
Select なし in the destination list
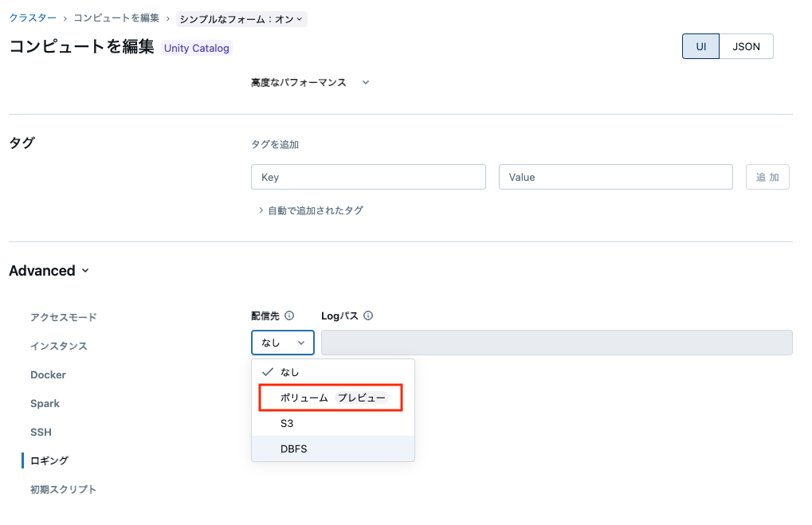[291, 372]
